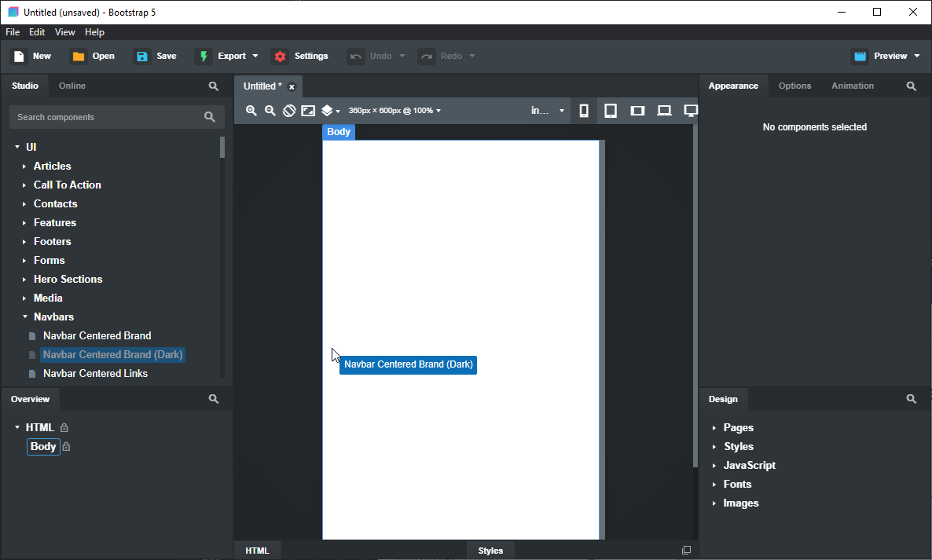This screenshot has height=560, width=932.
Task: Click the zoom in magnifier icon
Action: pos(251,111)
